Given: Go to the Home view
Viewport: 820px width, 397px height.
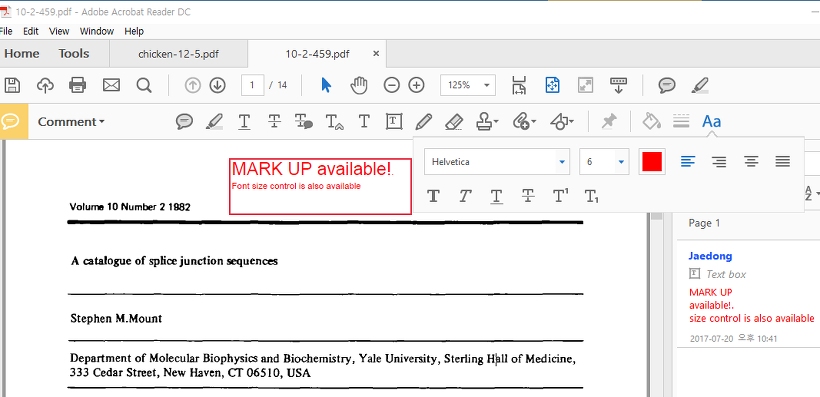Looking at the screenshot, I should pyautogui.click(x=22, y=54).
